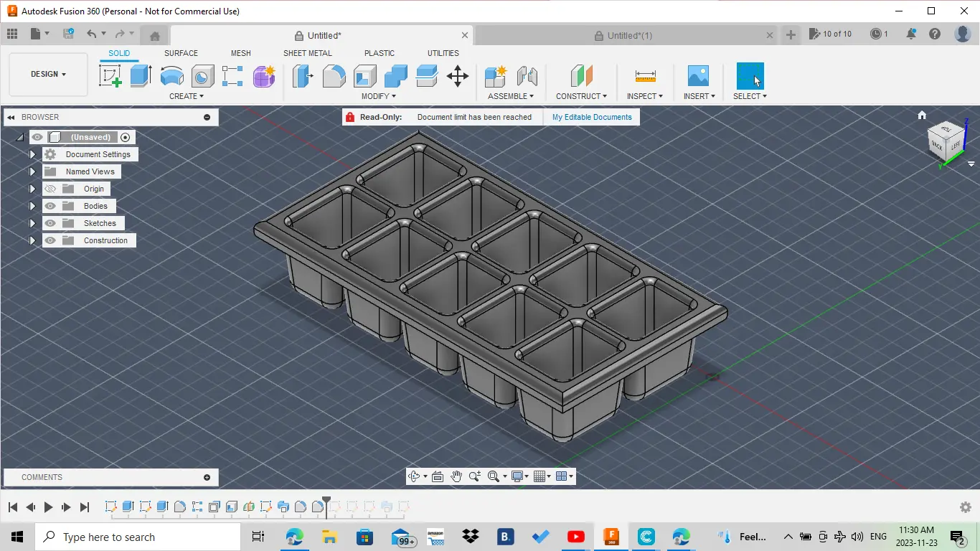Toggle visibility of the Sketches folder
Screen dimensions: 980x551
pyautogui.click(x=50, y=223)
